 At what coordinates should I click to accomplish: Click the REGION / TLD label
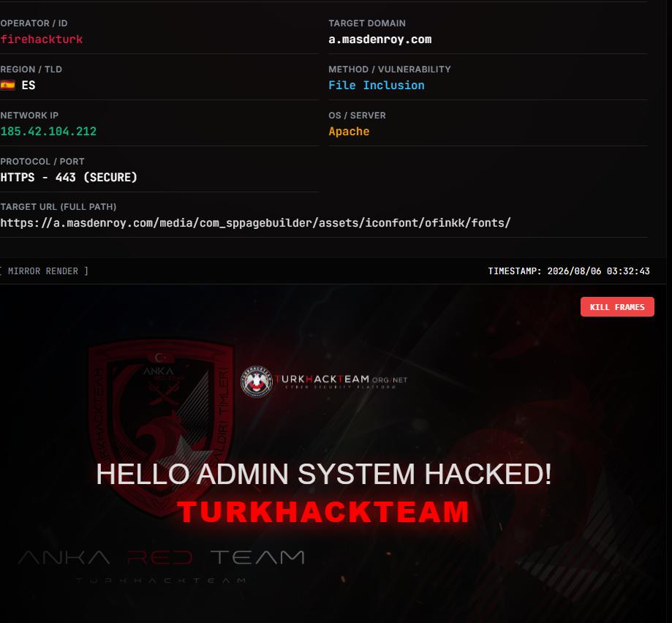31,69
